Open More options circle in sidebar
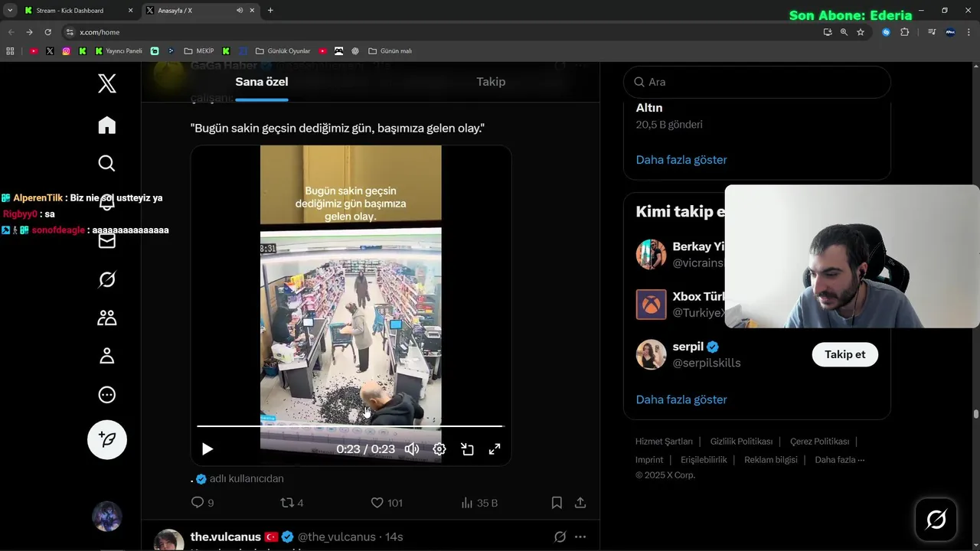 pyautogui.click(x=107, y=395)
